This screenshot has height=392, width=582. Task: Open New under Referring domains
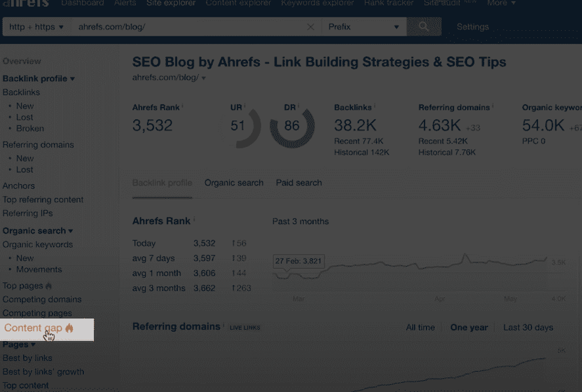[x=25, y=158]
